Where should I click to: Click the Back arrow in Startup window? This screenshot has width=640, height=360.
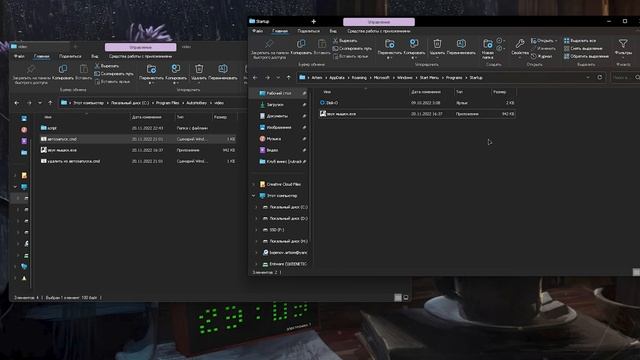pyautogui.click(x=255, y=78)
